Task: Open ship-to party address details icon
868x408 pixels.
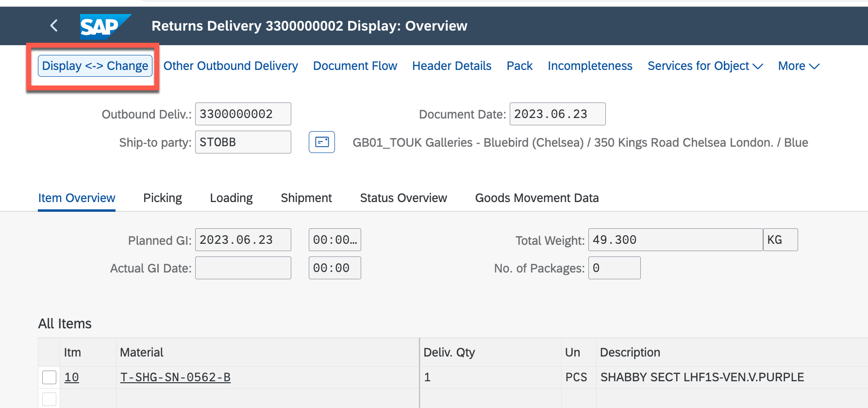Action: point(321,142)
